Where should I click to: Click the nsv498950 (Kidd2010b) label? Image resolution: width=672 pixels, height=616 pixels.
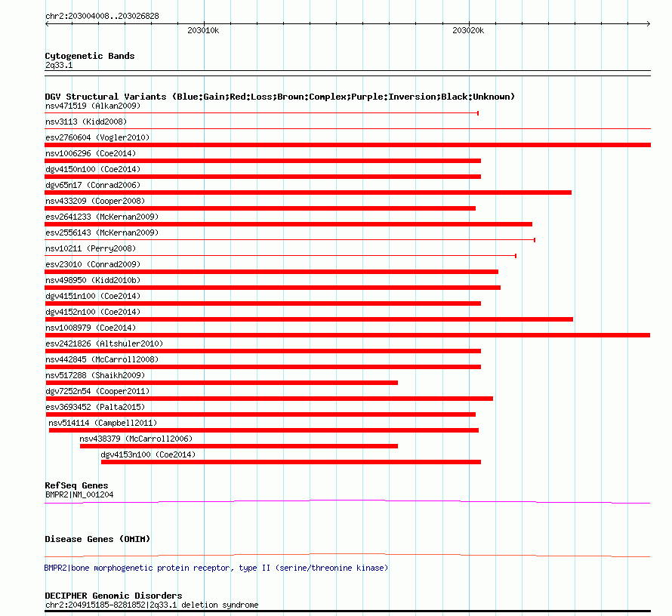click(93, 280)
